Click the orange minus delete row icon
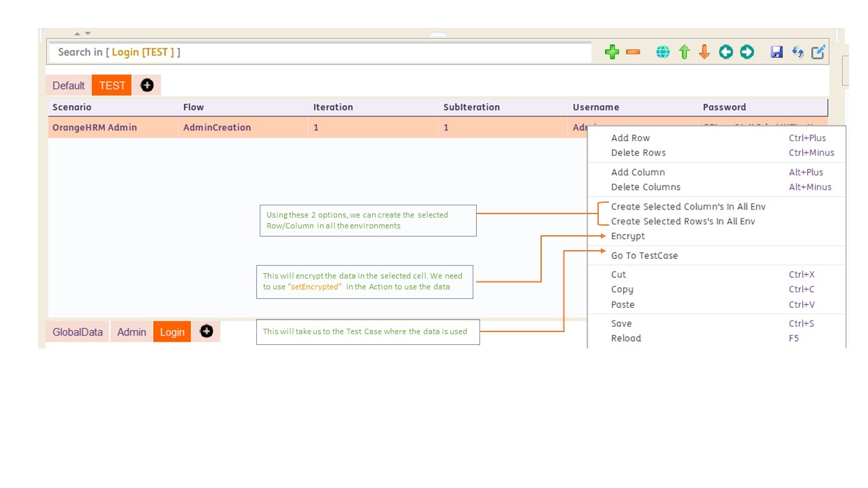The width and height of the screenshot is (868, 488). (633, 52)
